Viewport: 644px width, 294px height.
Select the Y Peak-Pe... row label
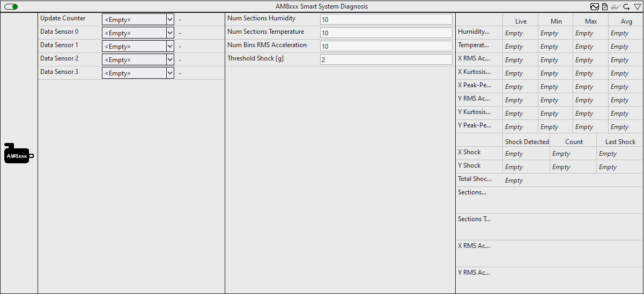click(474, 126)
